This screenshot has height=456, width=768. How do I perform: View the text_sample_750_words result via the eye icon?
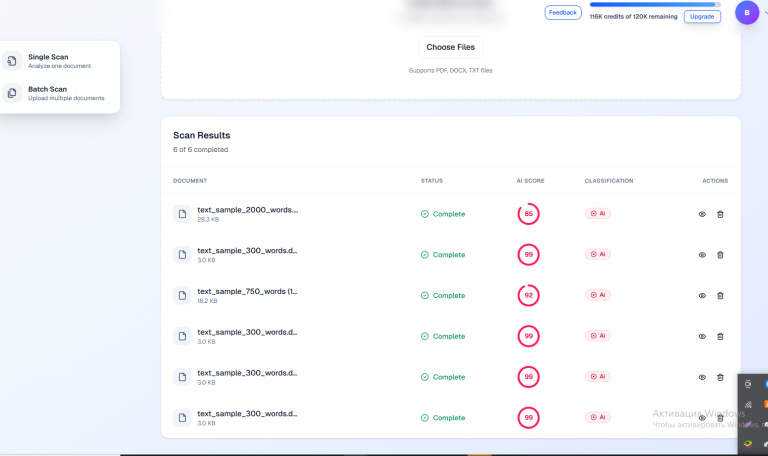pos(702,295)
